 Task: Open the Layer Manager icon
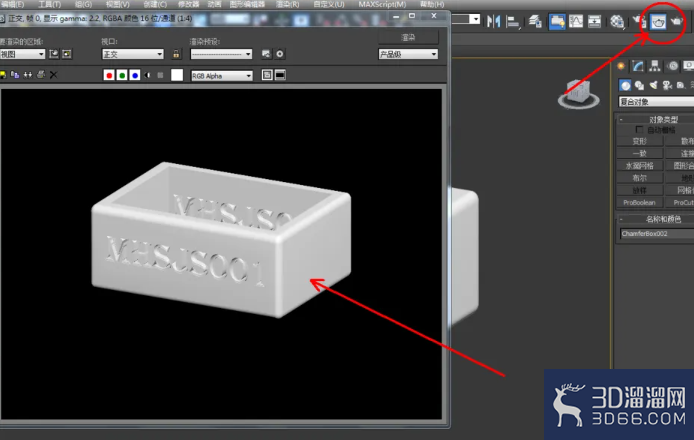(536, 21)
